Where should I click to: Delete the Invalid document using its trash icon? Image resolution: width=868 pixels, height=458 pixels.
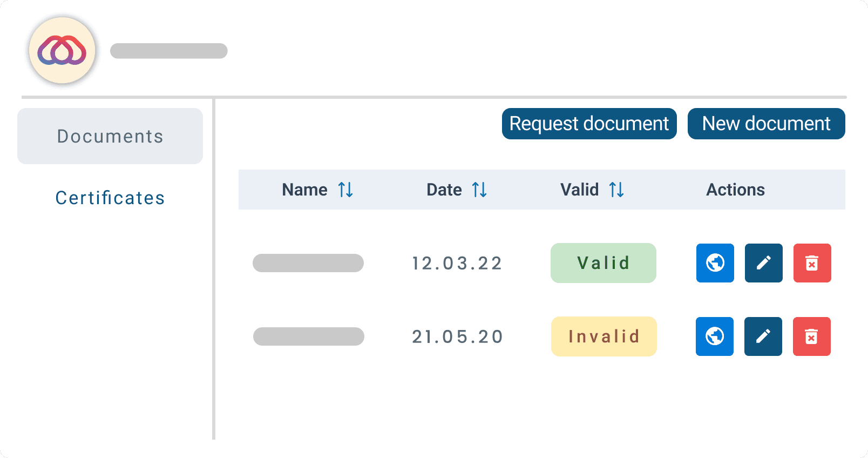point(812,336)
